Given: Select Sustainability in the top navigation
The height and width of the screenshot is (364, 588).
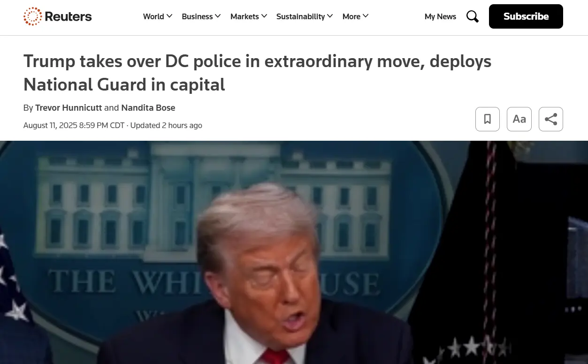Looking at the screenshot, I should click(300, 16).
